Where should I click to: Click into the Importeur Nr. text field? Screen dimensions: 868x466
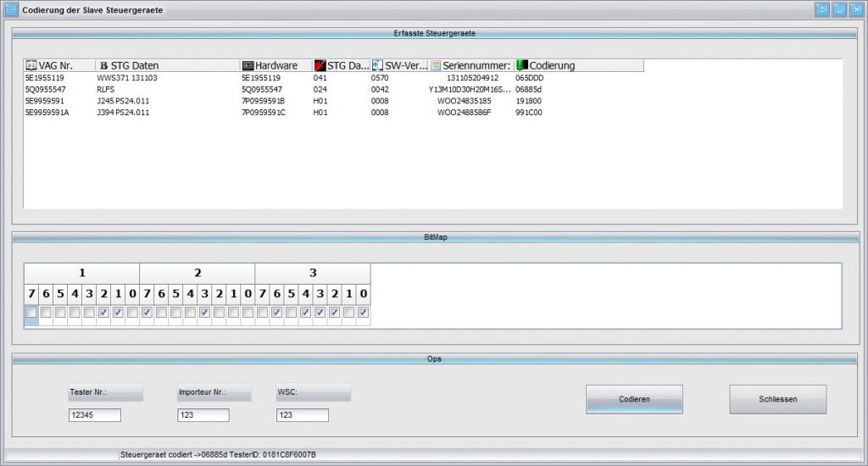click(203, 415)
